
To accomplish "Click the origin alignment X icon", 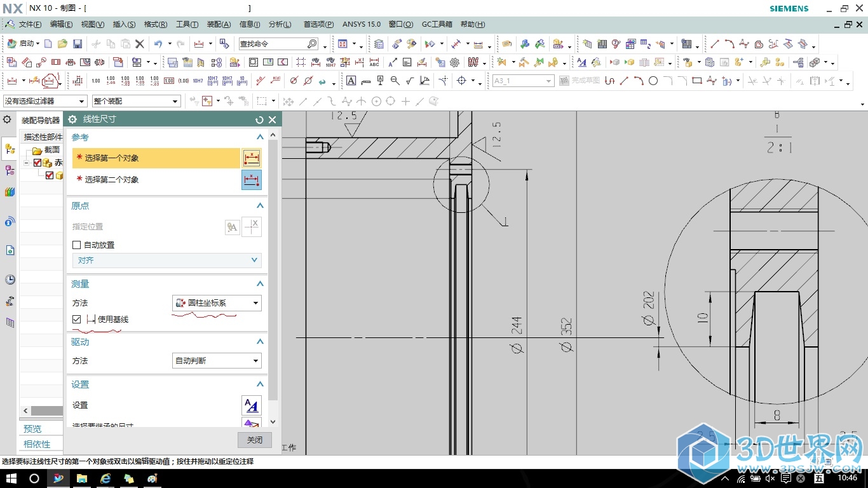I will [x=252, y=227].
